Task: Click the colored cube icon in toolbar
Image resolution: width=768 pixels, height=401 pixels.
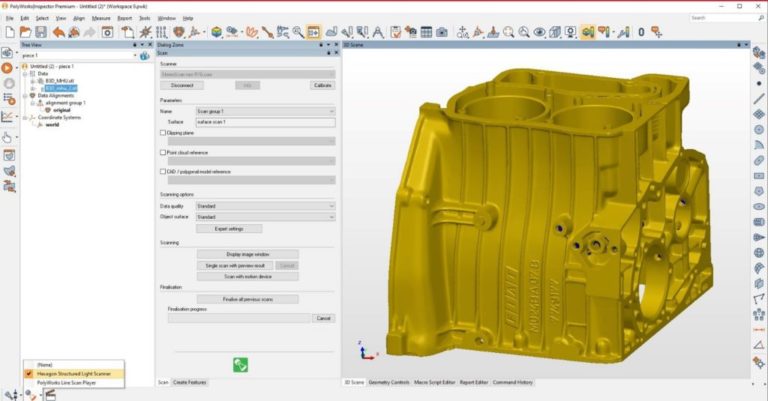Action: (216, 32)
